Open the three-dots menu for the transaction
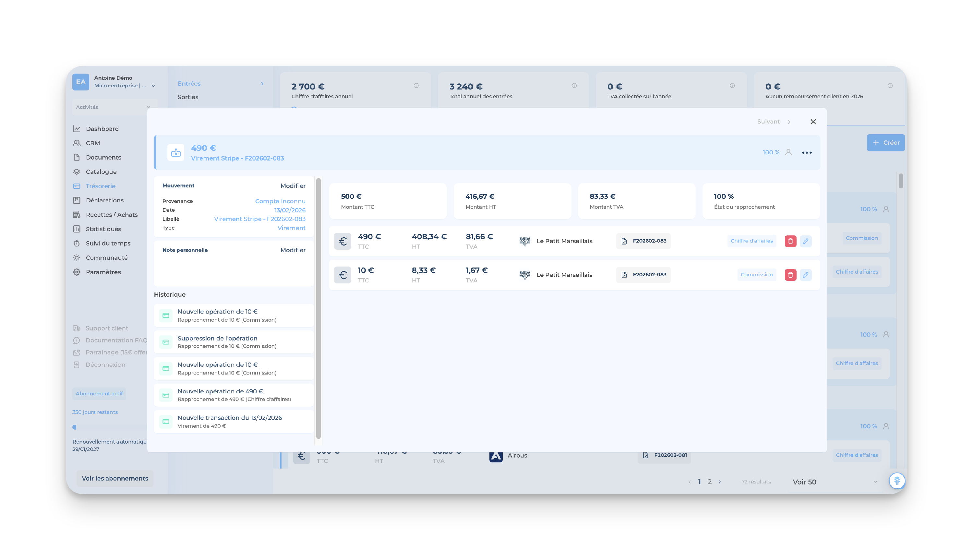This screenshot has height=560, width=973. point(807,153)
